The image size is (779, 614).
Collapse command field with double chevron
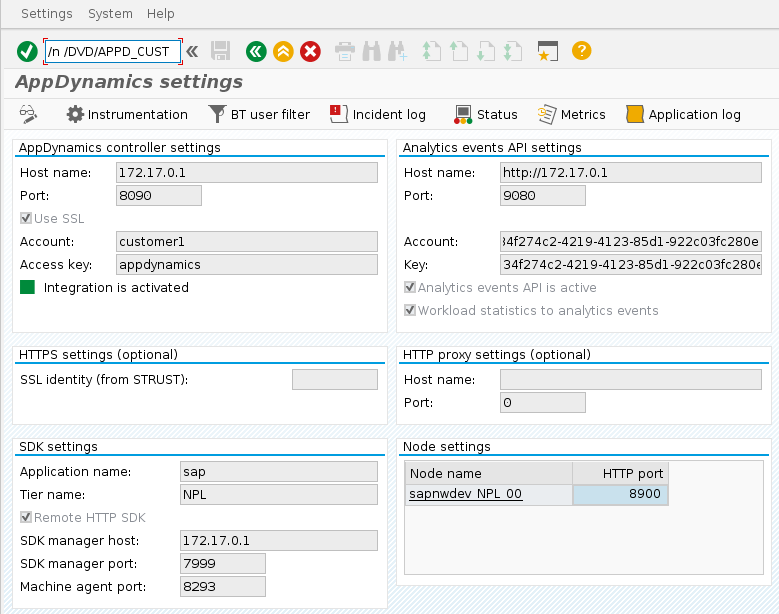(192, 51)
